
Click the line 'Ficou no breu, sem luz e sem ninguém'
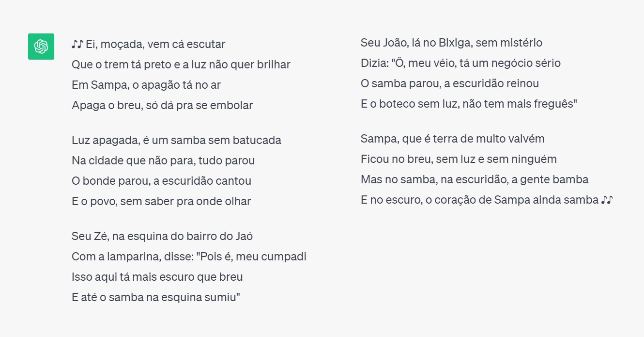click(x=459, y=159)
